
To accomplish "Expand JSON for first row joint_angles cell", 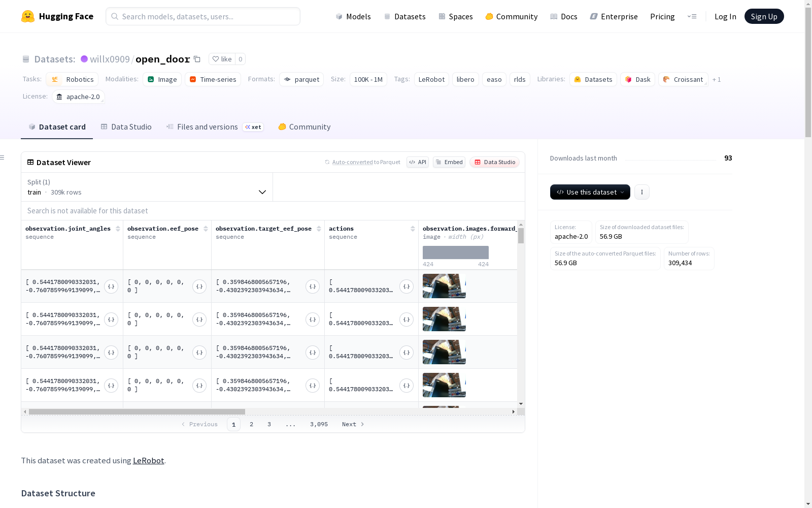I will (x=111, y=287).
